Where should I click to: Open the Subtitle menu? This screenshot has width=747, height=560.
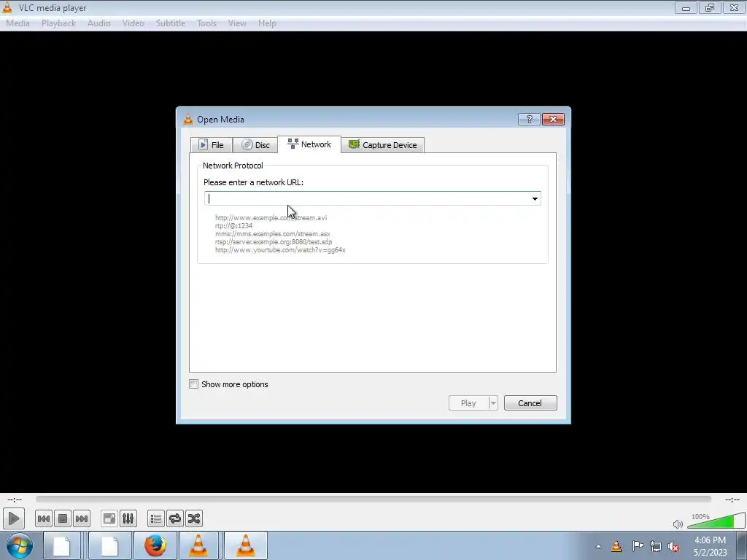click(171, 23)
